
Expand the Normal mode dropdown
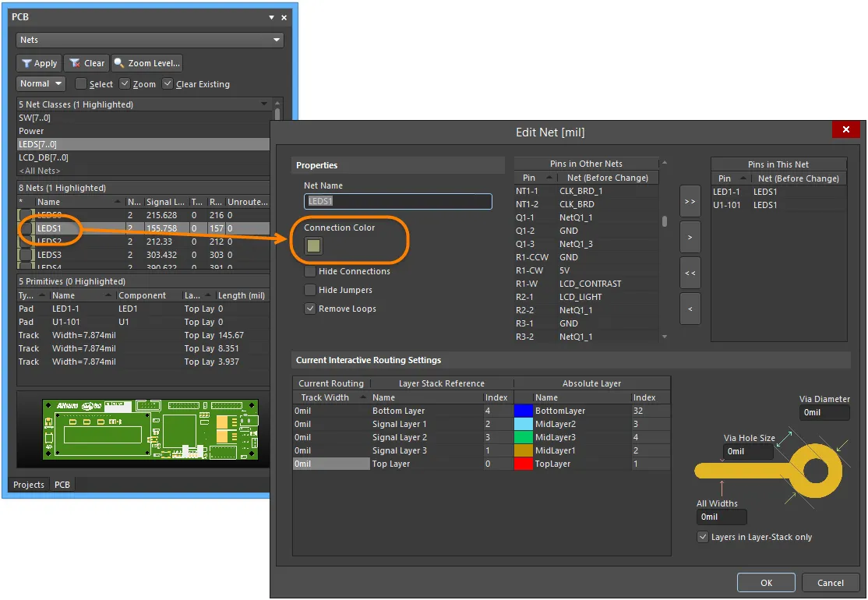41,83
